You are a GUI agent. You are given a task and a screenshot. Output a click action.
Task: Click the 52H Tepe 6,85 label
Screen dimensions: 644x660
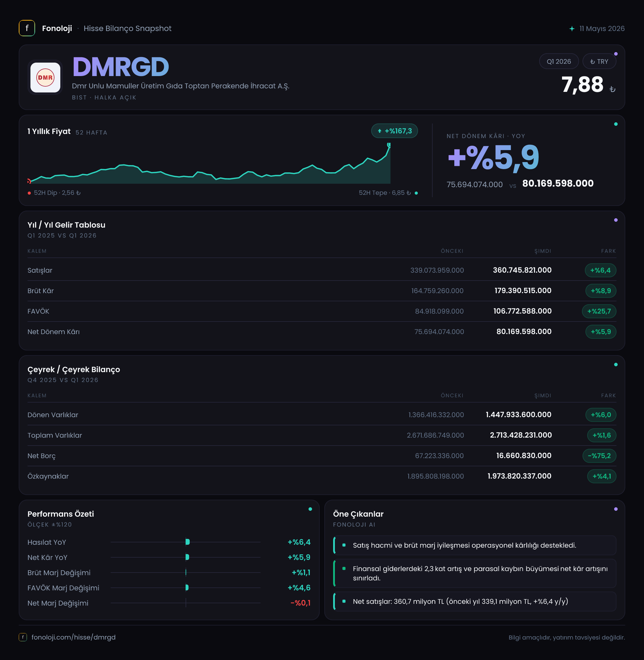point(385,193)
